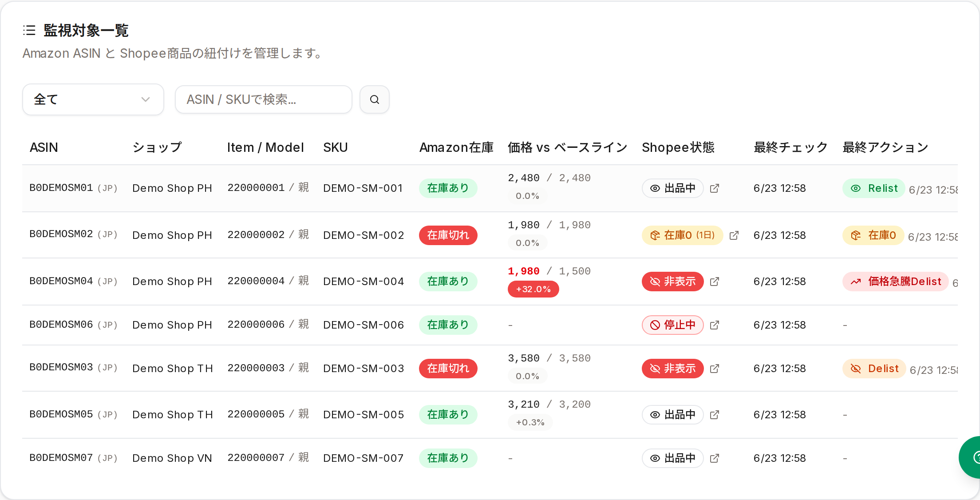Viewport: 980px width, 500px height.
Task: Open external link for B0DEMOSM07 row
Action: coord(715,458)
